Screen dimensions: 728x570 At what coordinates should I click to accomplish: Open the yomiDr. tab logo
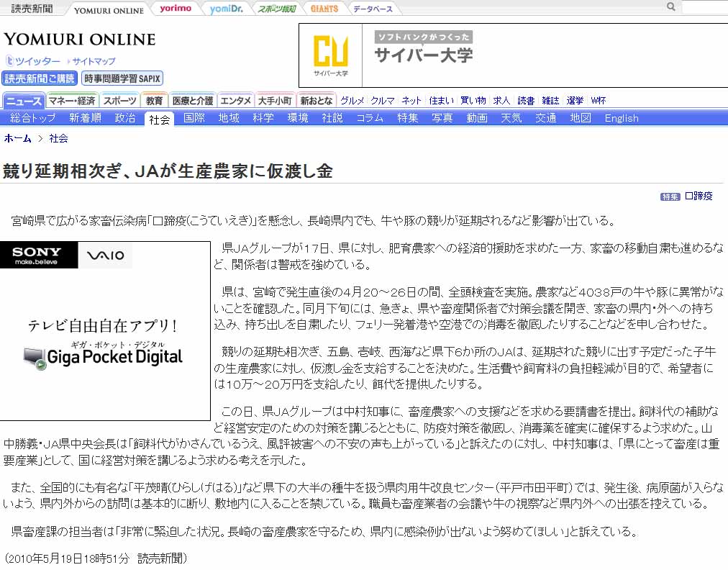tap(225, 9)
